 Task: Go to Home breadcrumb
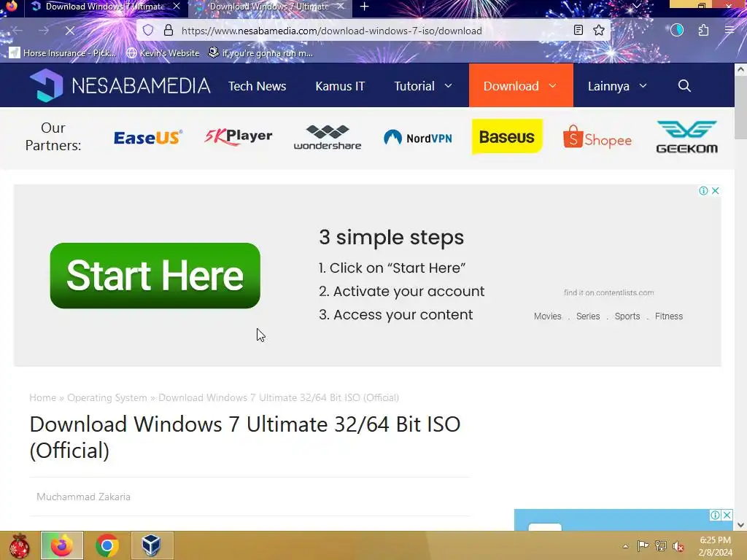click(x=42, y=397)
